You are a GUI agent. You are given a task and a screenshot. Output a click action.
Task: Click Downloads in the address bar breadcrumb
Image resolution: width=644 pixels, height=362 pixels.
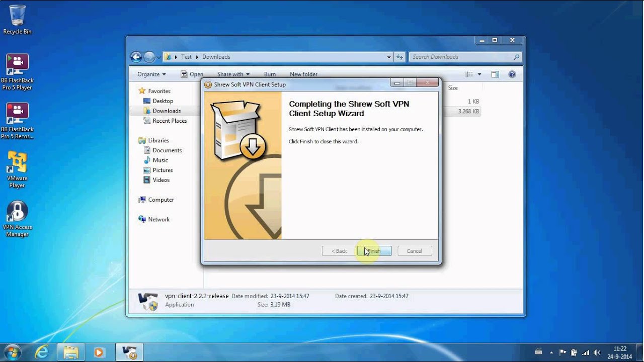click(x=216, y=57)
